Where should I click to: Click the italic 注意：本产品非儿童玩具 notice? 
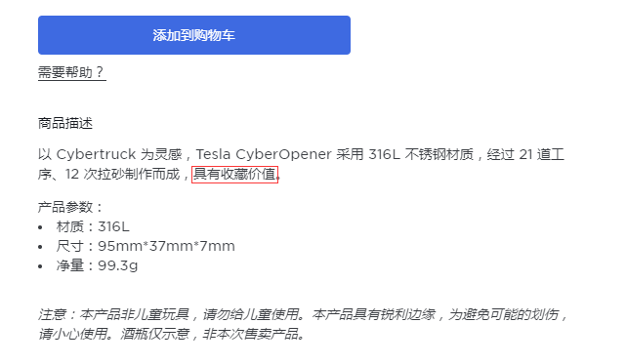(113, 314)
